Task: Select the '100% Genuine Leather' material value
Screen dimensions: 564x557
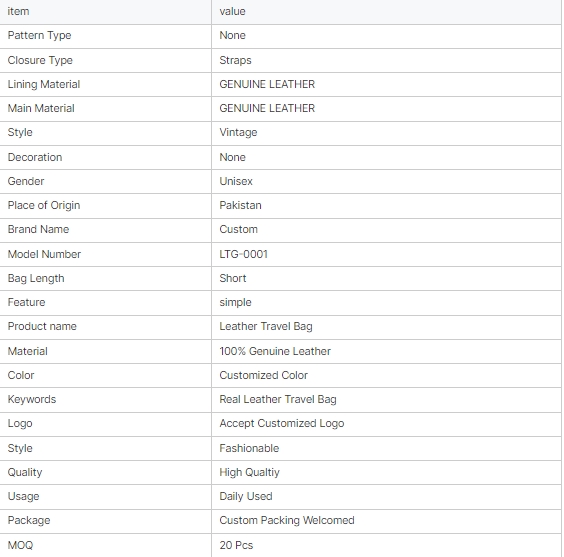Action: (275, 351)
